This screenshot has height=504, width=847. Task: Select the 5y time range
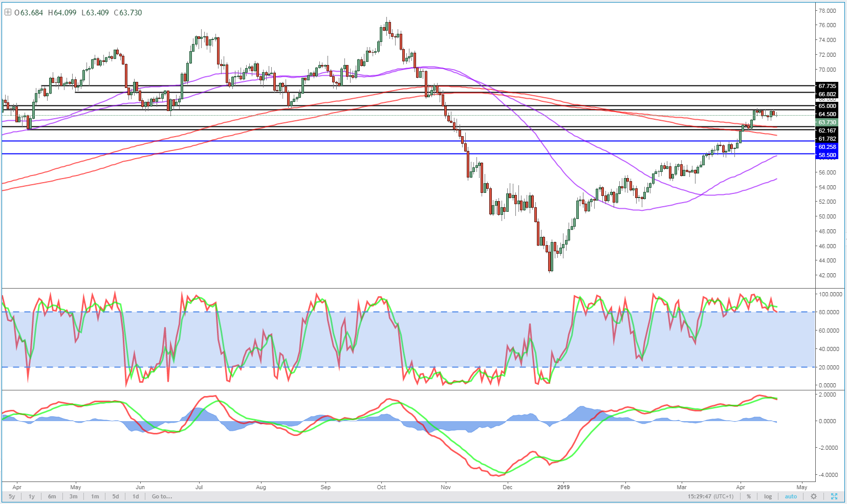(12, 496)
